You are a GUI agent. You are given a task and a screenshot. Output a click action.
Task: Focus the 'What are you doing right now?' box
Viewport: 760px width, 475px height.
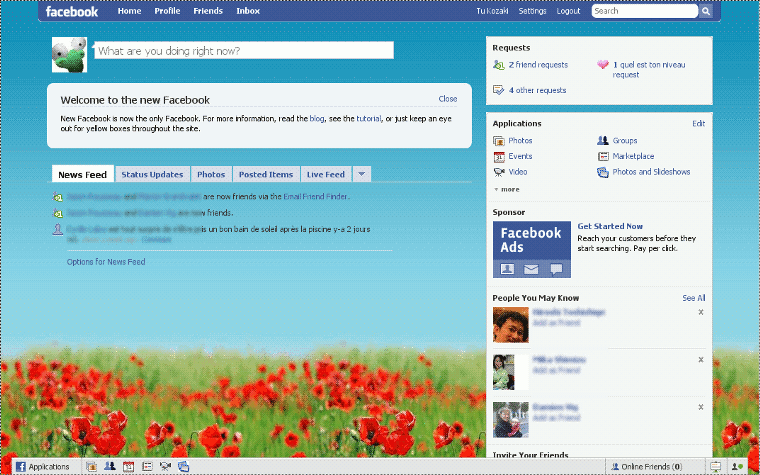click(x=244, y=50)
